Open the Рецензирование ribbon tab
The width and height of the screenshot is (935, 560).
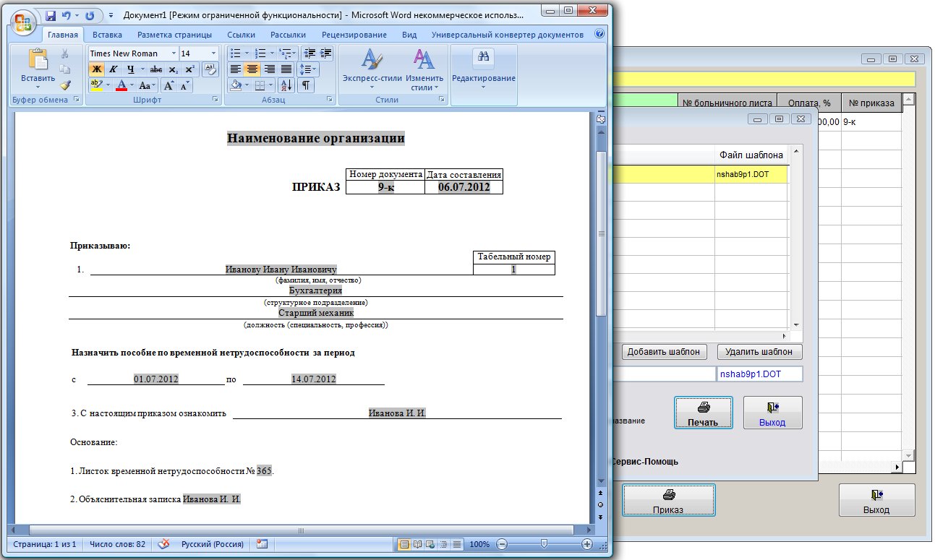point(354,35)
